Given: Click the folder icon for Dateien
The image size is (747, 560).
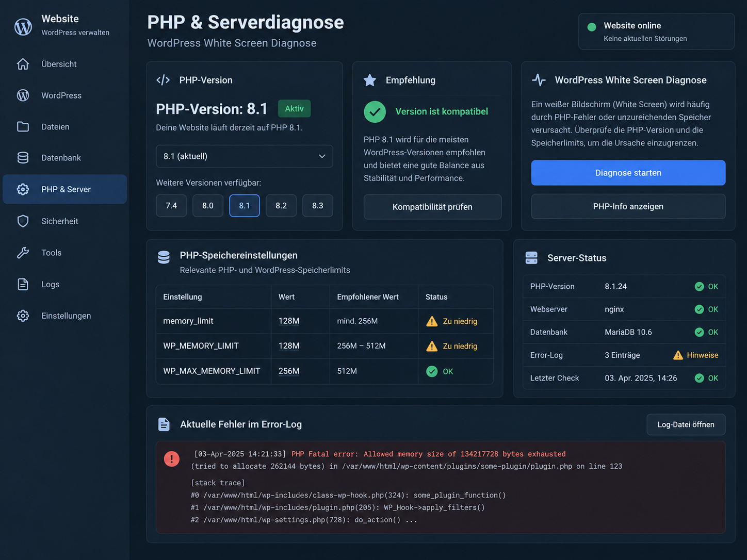Looking at the screenshot, I should [23, 127].
